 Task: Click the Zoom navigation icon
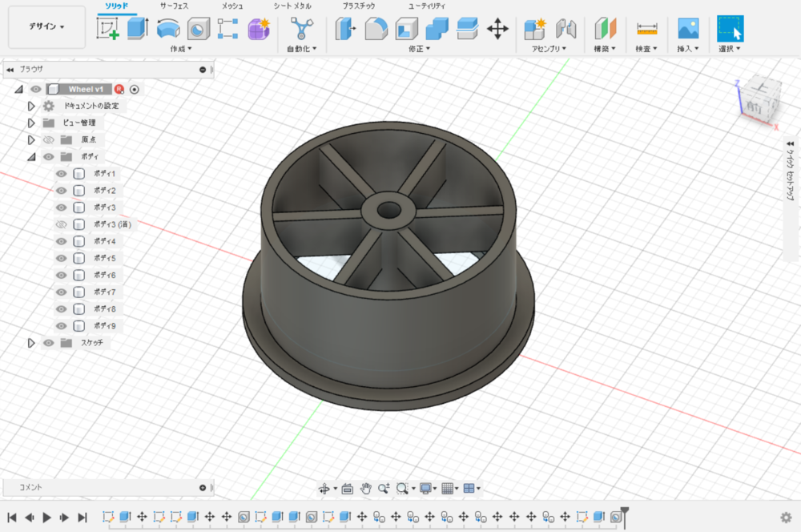[384, 489]
